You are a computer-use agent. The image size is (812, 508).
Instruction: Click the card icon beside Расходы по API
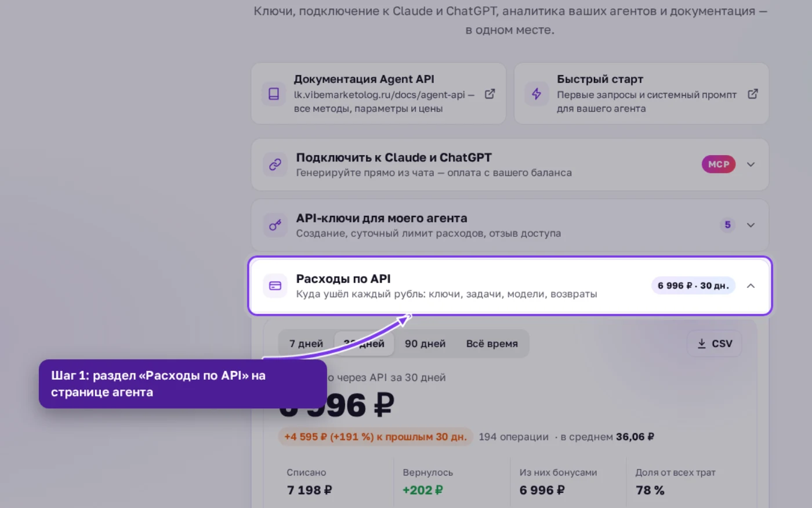tap(275, 286)
